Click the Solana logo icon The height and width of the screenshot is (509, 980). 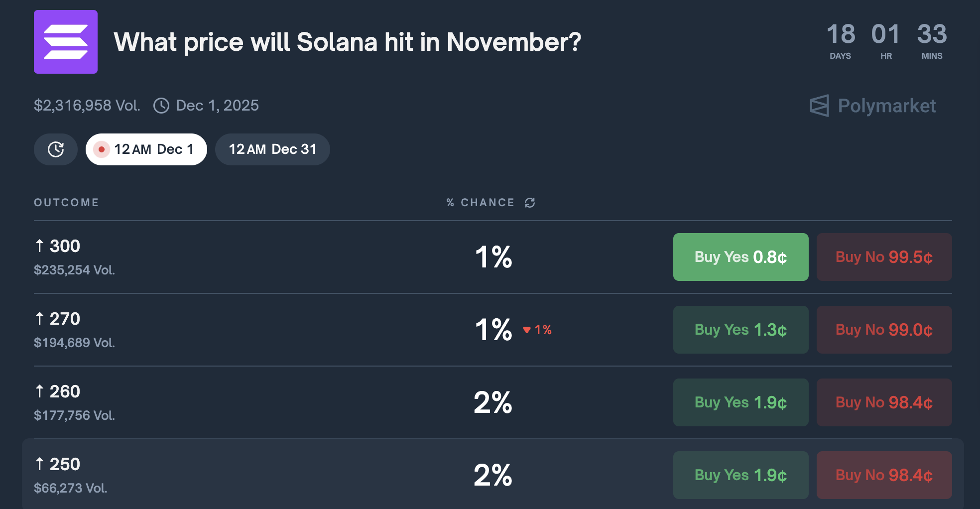[65, 42]
